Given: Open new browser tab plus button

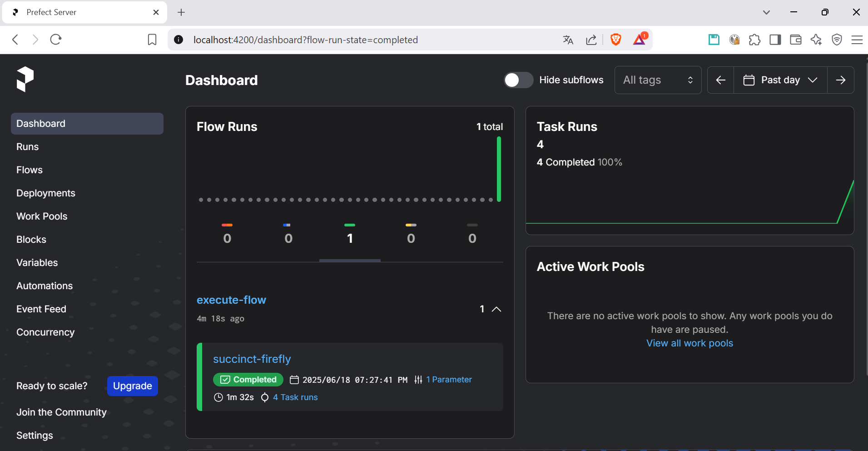Looking at the screenshot, I should [181, 12].
